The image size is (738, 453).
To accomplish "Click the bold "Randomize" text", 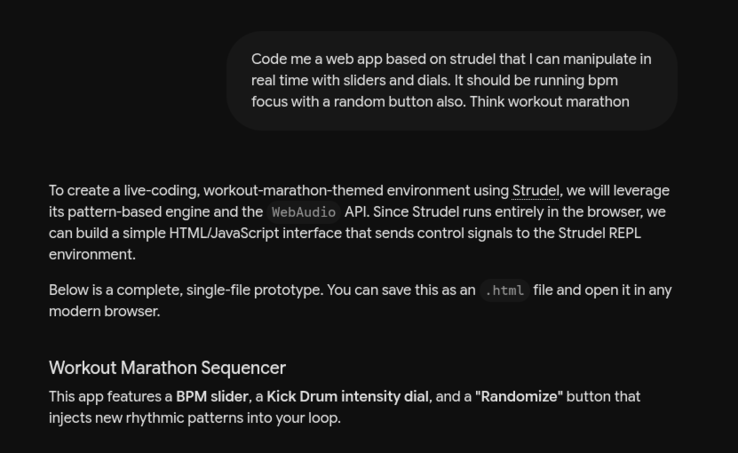I will (519, 396).
